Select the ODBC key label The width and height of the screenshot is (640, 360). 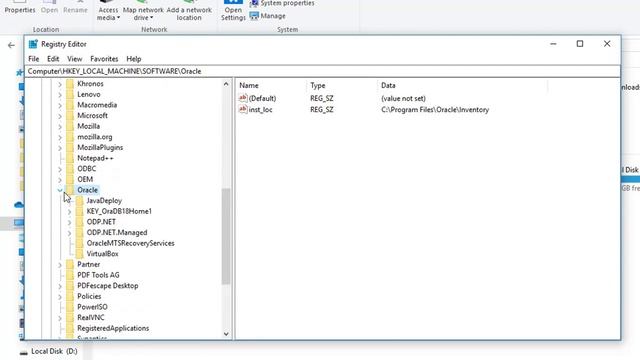[x=87, y=169]
